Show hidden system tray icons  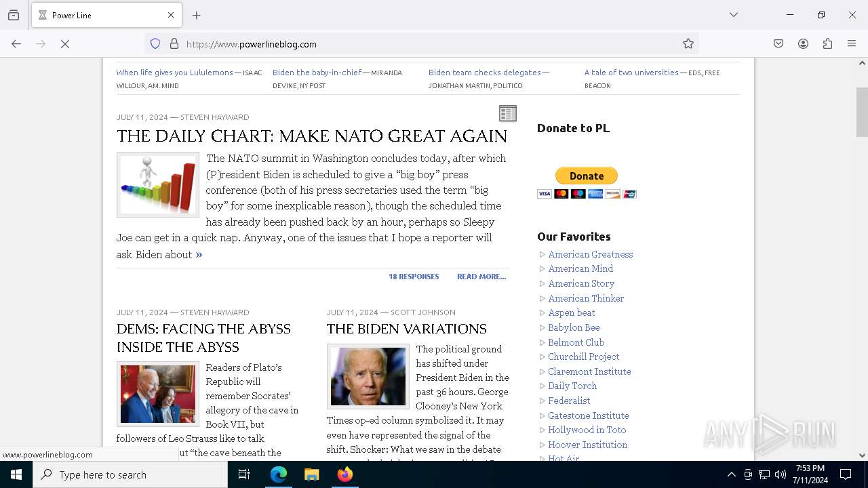tap(731, 474)
